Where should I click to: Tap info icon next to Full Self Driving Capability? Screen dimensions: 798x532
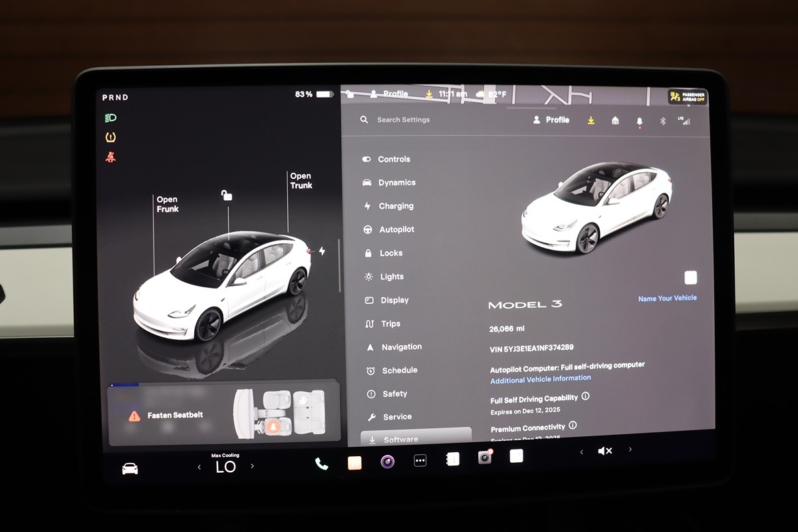click(x=585, y=396)
